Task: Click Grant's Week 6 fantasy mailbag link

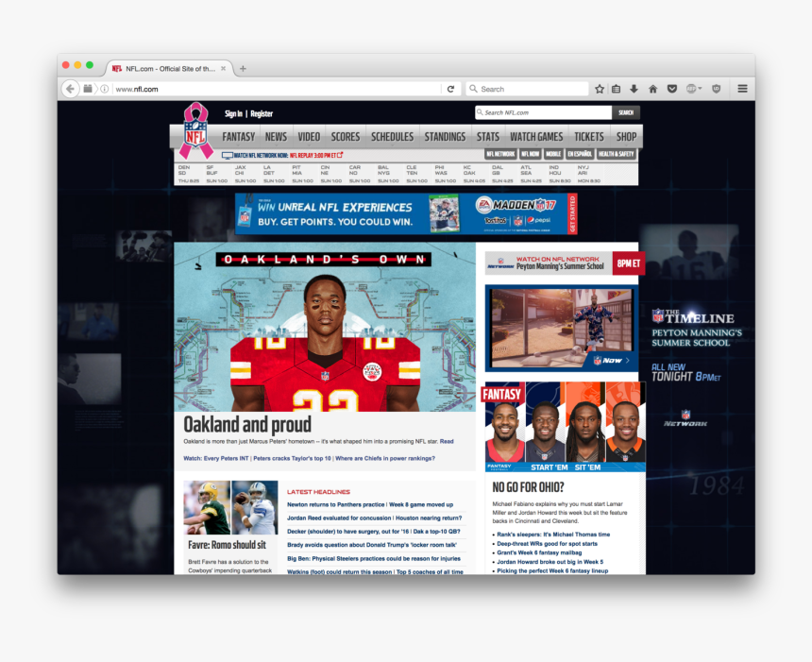Action: [x=539, y=552]
